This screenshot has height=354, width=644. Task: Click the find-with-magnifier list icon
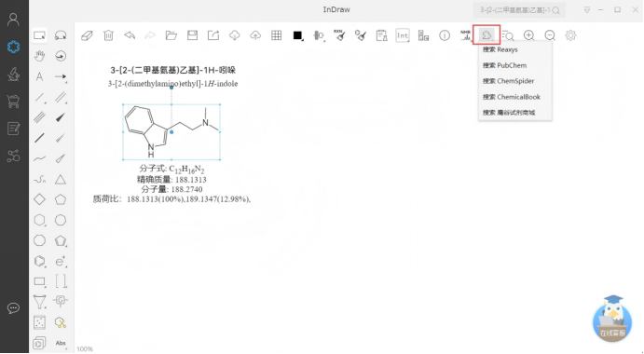(x=508, y=35)
